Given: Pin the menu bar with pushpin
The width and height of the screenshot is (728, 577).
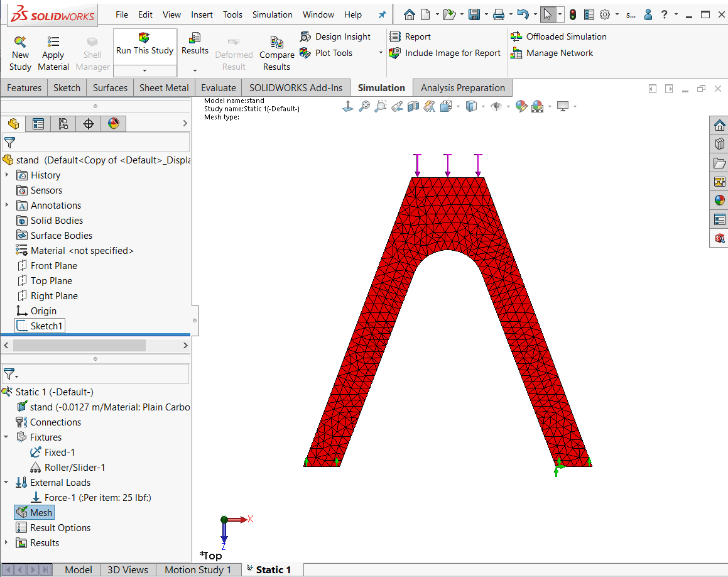Looking at the screenshot, I should tap(382, 14).
